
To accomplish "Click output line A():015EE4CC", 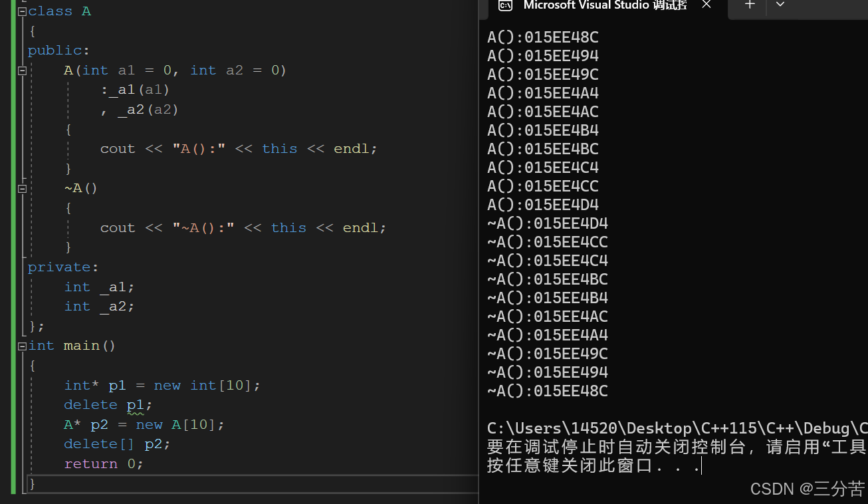I will (543, 186).
